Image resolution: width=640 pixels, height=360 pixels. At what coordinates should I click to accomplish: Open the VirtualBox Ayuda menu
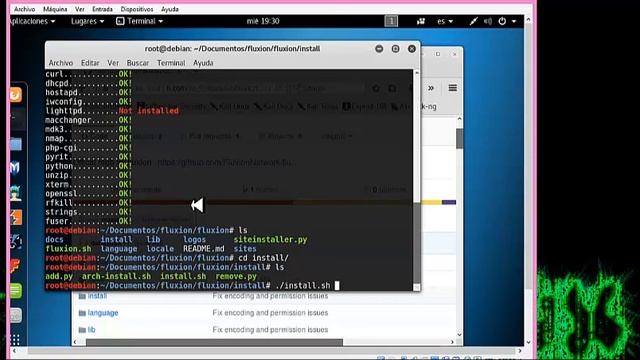click(x=169, y=9)
